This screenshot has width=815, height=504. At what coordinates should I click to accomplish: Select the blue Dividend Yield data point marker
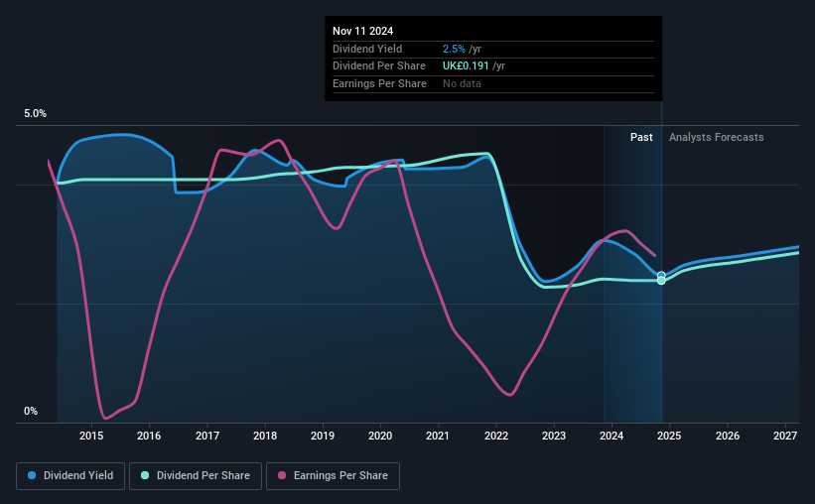pyautogui.click(x=661, y=276)
